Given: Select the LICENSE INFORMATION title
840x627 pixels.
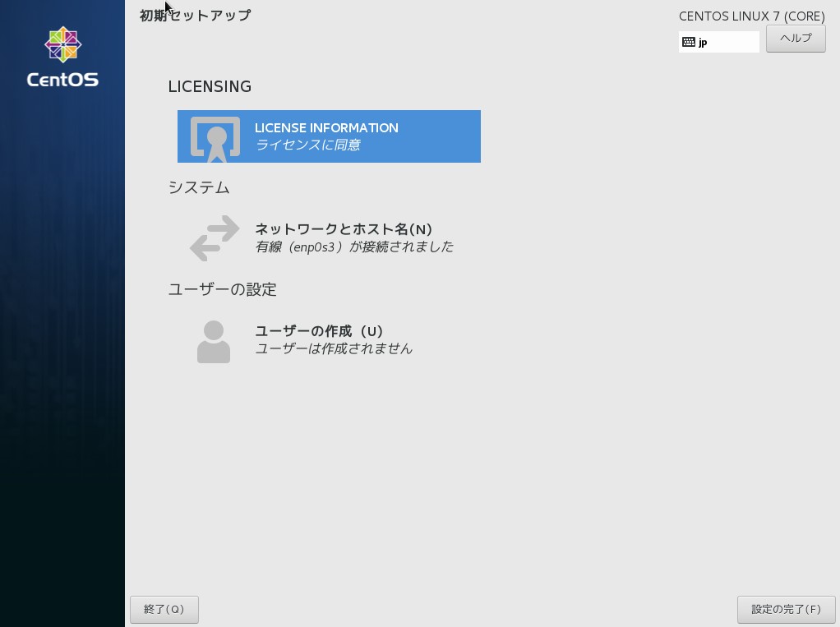Looking at the screenshot, I should coord(326,128).
